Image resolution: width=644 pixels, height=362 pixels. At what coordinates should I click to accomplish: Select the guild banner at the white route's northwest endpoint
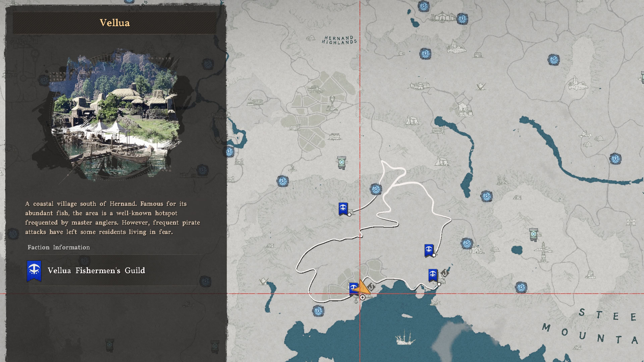[343, 209]
